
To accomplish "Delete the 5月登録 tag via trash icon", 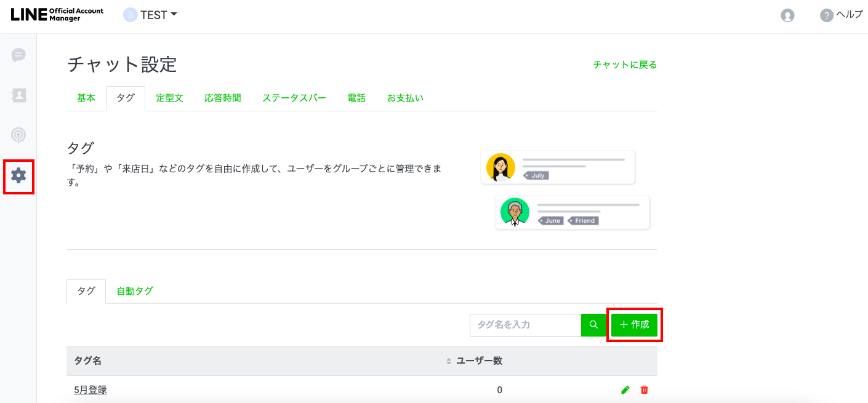I will 645,389.
